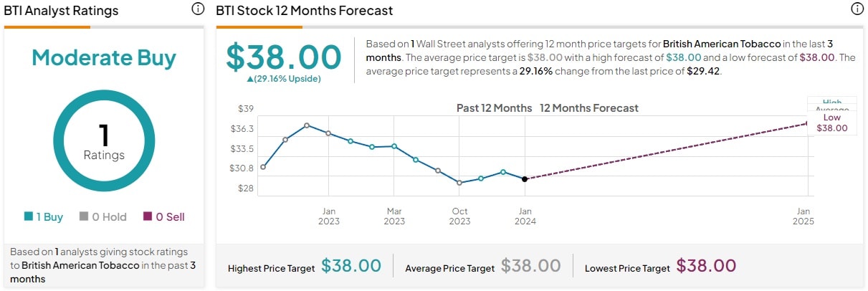
Task: Click the Highest Price Target $38.00 value
Action: tap(350, 266)
